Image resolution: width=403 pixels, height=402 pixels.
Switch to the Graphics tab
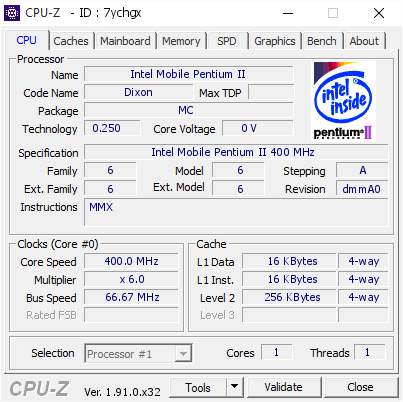275,41
